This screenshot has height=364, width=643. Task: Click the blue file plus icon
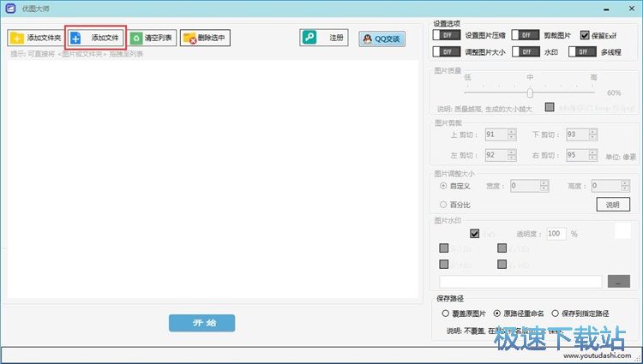(75, 38)
